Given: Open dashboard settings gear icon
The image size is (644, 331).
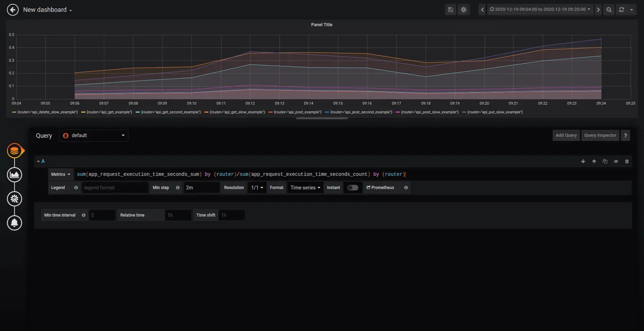Looking at the screenshot, I should pos(464,9).
